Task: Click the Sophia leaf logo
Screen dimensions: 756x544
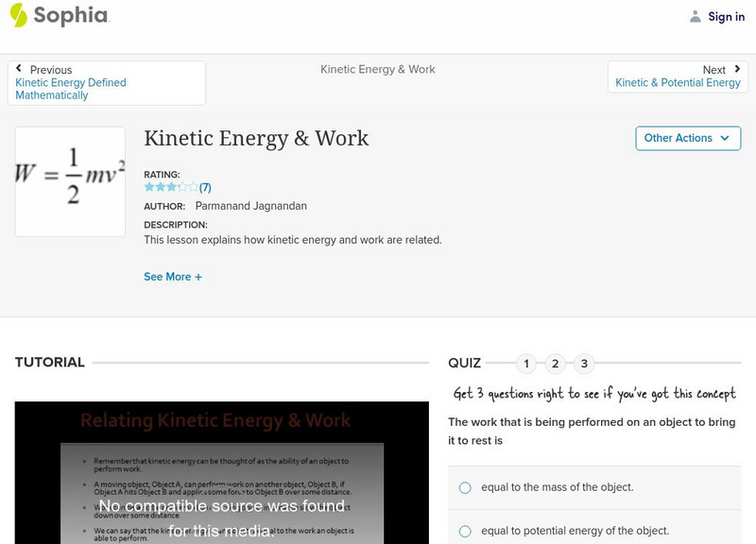Action: pos(17,16)
